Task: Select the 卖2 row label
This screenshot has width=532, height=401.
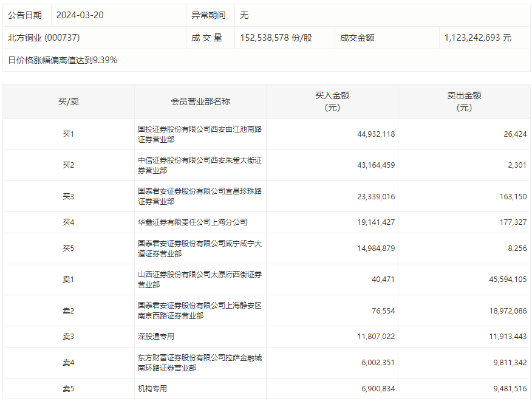Action: click(68, 311)
